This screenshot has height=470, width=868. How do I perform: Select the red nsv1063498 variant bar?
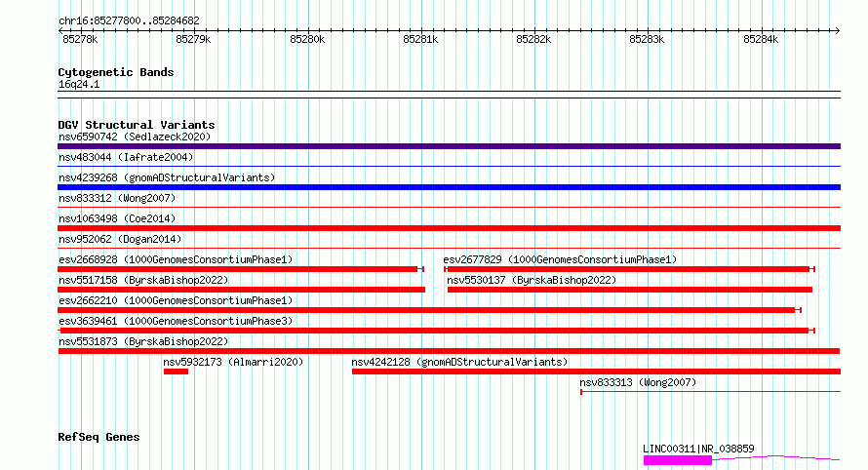[x=449, y=228]
